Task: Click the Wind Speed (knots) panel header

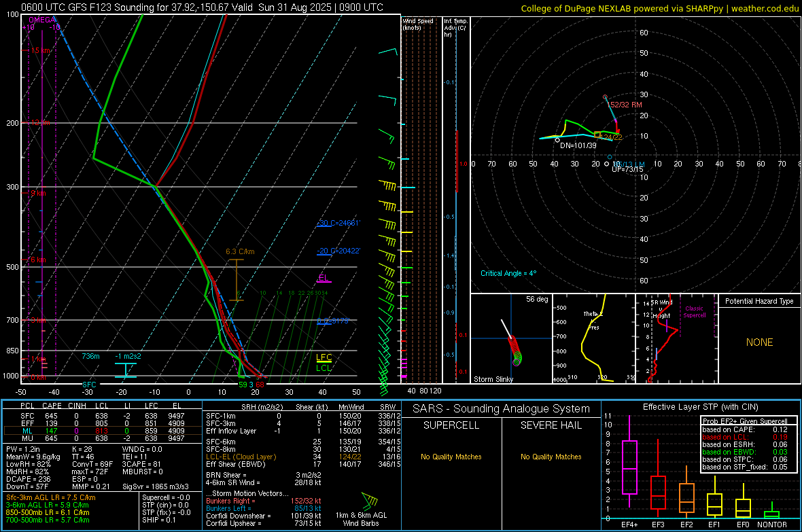Action: (x=418, y=24)
